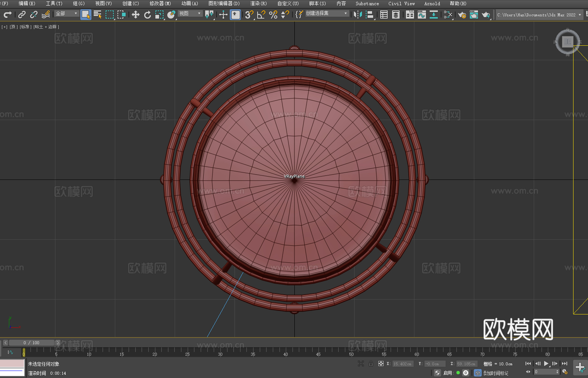Viewport: 588px width, 378px height.
Task: Expand the project path dropdown
Action: (579, 15)
